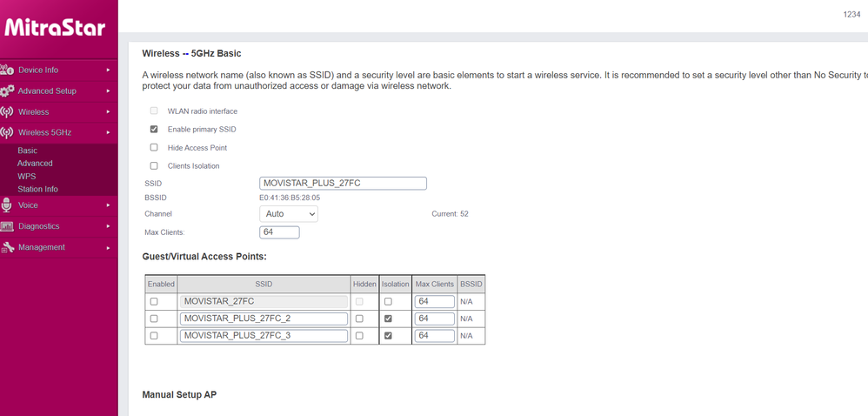Enable the MOVISTAR_PLUS_27FC_2 guest access point
868x416 pixels.
point(154,319)
